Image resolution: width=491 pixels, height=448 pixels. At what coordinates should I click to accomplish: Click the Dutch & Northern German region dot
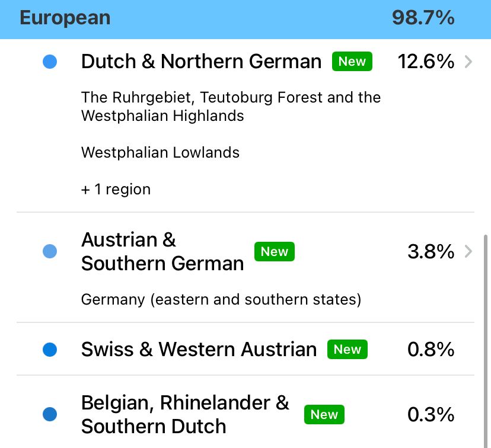click(x=50, y=62)
